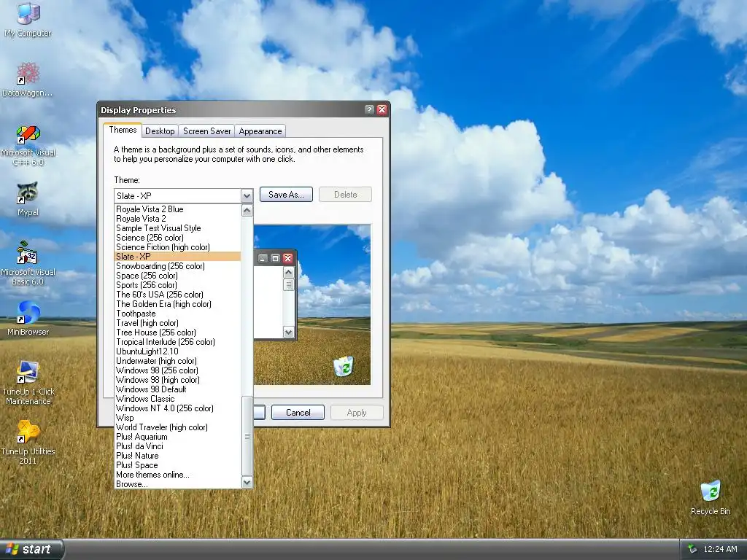Select the Plus! Aquarium theme

tap(177, 437)
